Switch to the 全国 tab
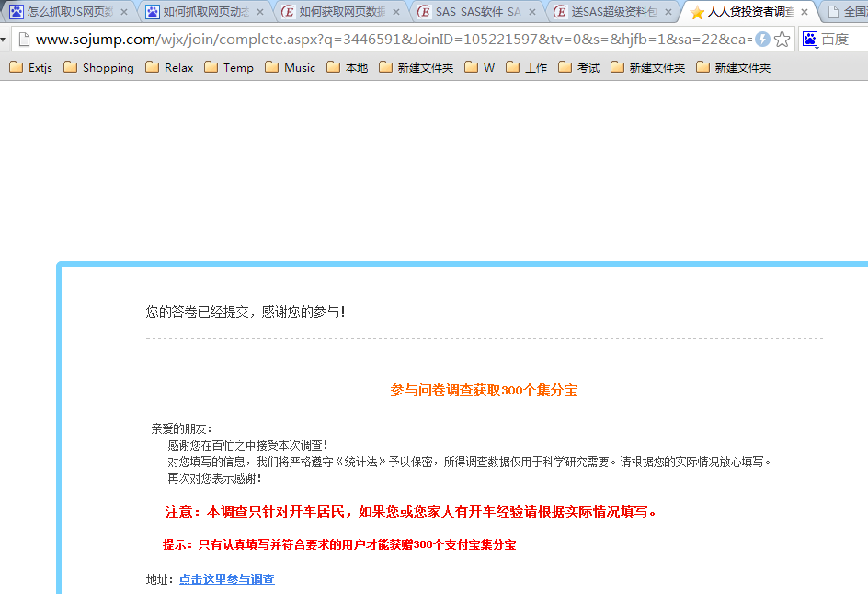 coord(847,12)
